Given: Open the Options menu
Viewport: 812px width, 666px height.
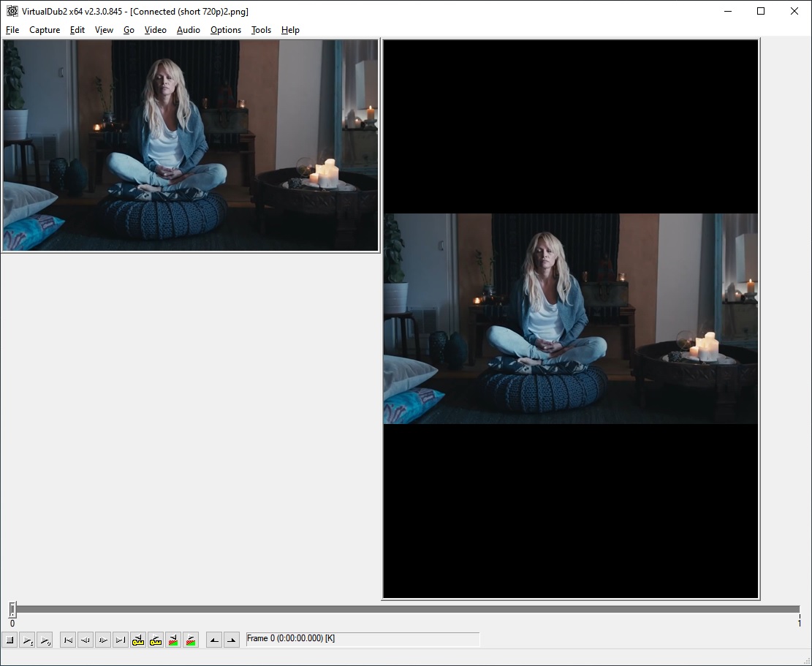Looking at the screenshot, I should pyautogui.click(x=226, y=30).
